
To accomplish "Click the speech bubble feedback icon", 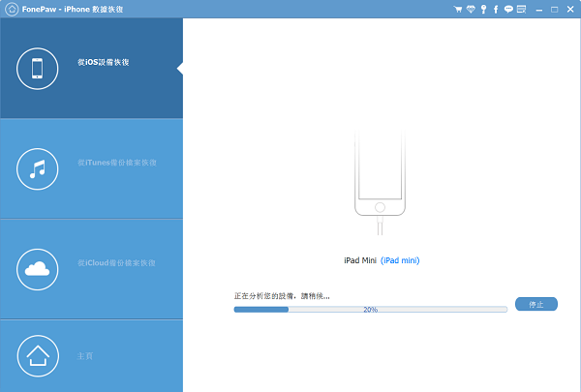I will tap(508, 9).
